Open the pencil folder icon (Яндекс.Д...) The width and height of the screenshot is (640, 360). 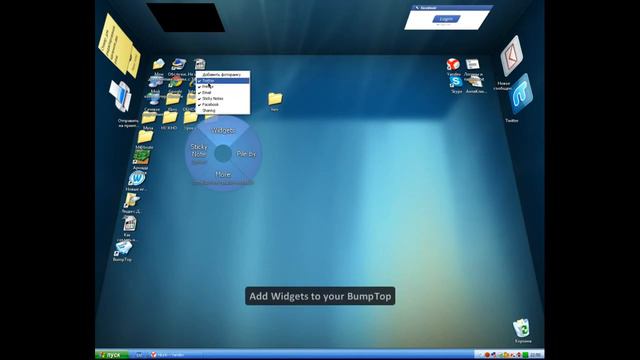click(131, 200)
